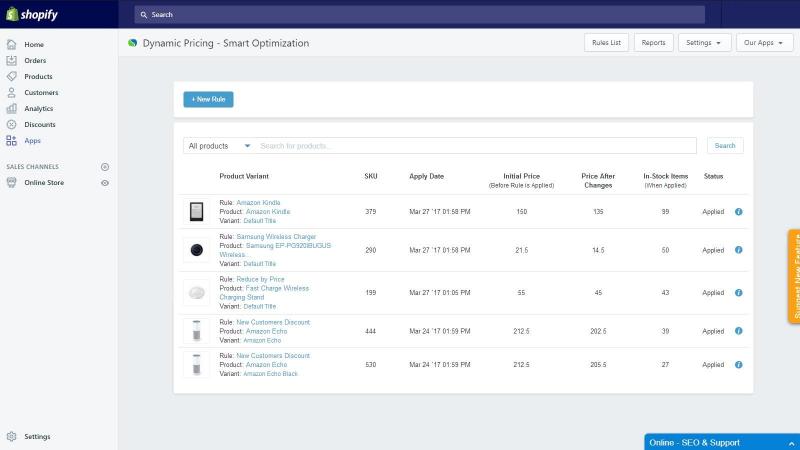
Task: Go to Orders in sidebar
Action: pyautogui.click(x=35, y=60)
